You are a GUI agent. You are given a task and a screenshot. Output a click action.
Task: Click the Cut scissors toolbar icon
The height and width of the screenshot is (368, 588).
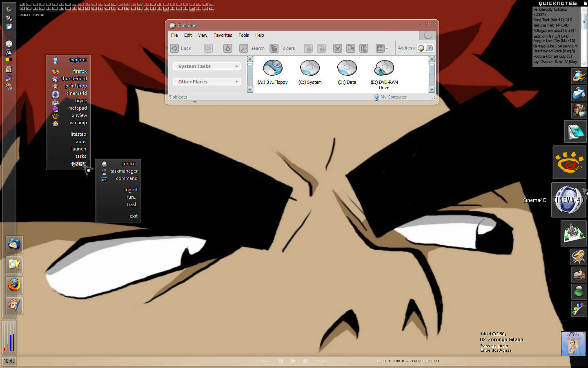[338, 48]
